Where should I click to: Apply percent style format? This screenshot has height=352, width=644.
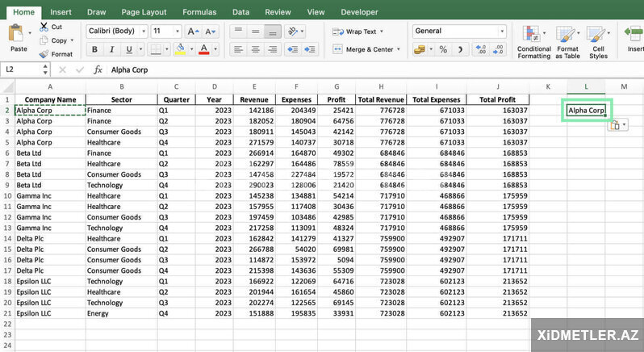pos(443,50)
